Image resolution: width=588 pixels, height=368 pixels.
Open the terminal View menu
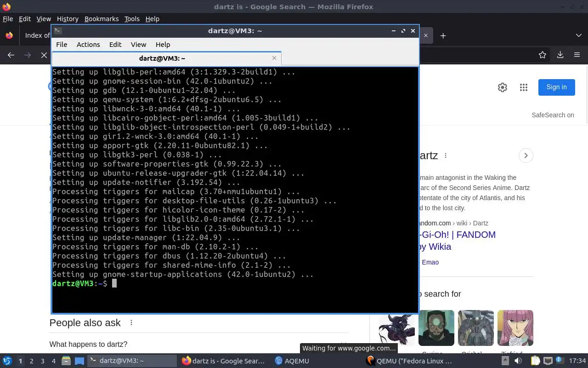[138, 45]
